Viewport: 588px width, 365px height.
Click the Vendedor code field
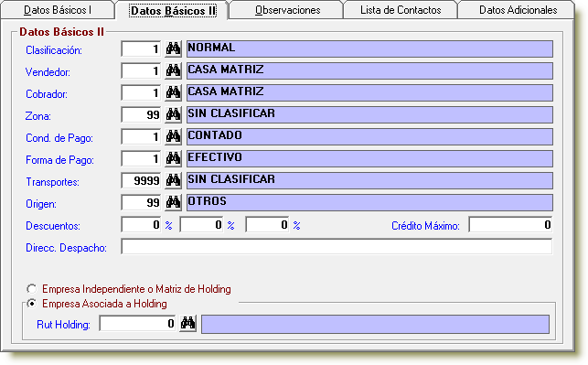click(x=141, y=71)
